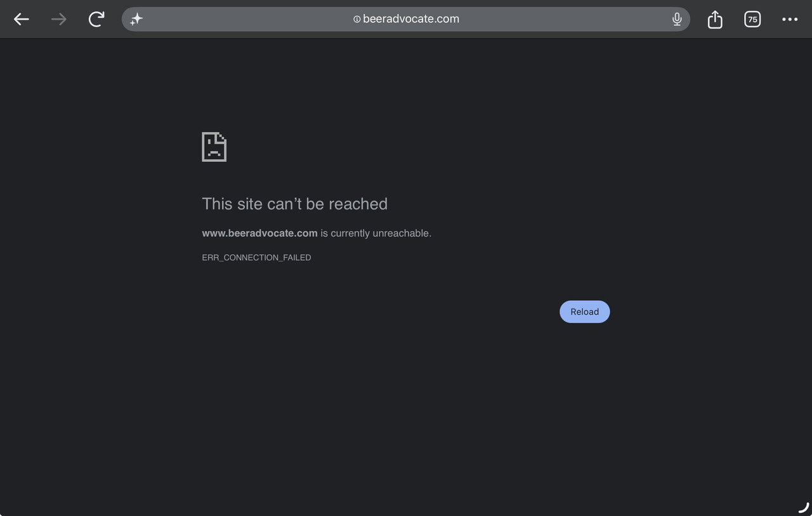Screen dimensions: 812x516
Task: Focus the beeradvocate.com address bar
Action: 406,19
